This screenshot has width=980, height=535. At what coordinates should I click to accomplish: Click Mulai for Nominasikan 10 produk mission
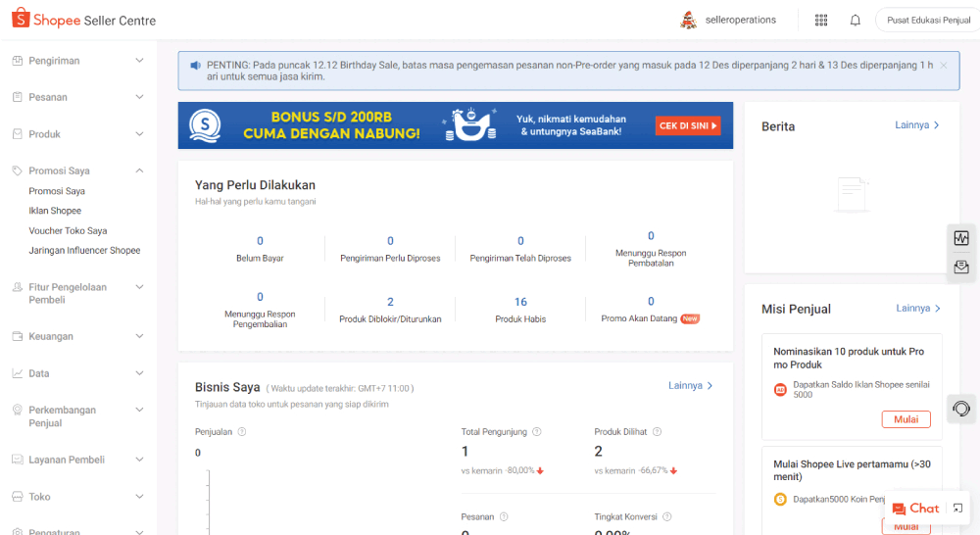point(906,419)
